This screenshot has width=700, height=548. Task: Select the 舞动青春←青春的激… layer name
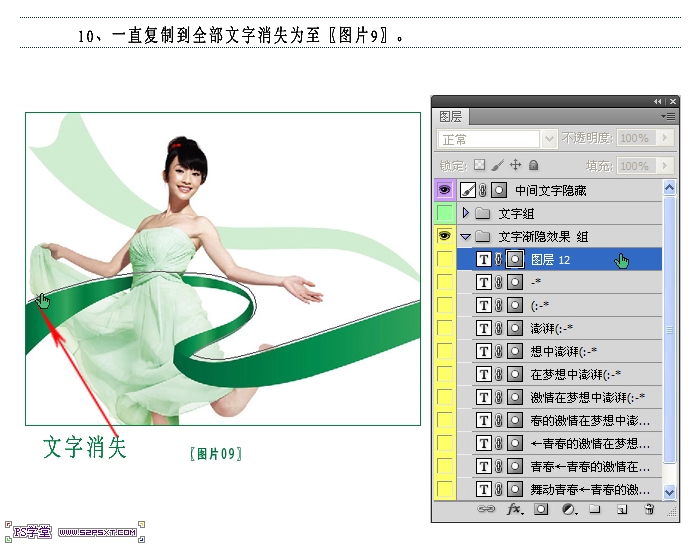point(590,490)
